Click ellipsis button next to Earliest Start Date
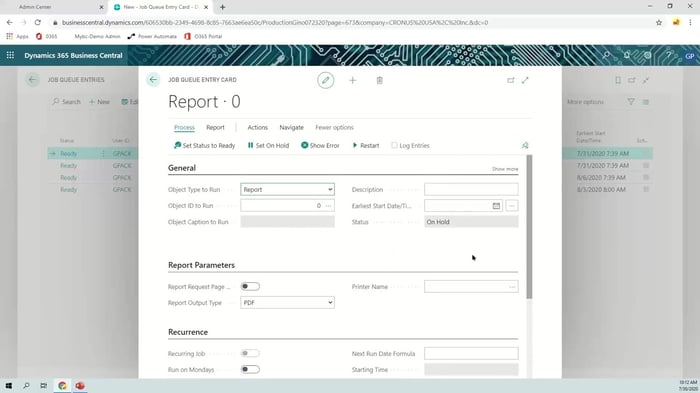Screen dimensions: 700x393 pyautogui.click(x=512, y=206)
